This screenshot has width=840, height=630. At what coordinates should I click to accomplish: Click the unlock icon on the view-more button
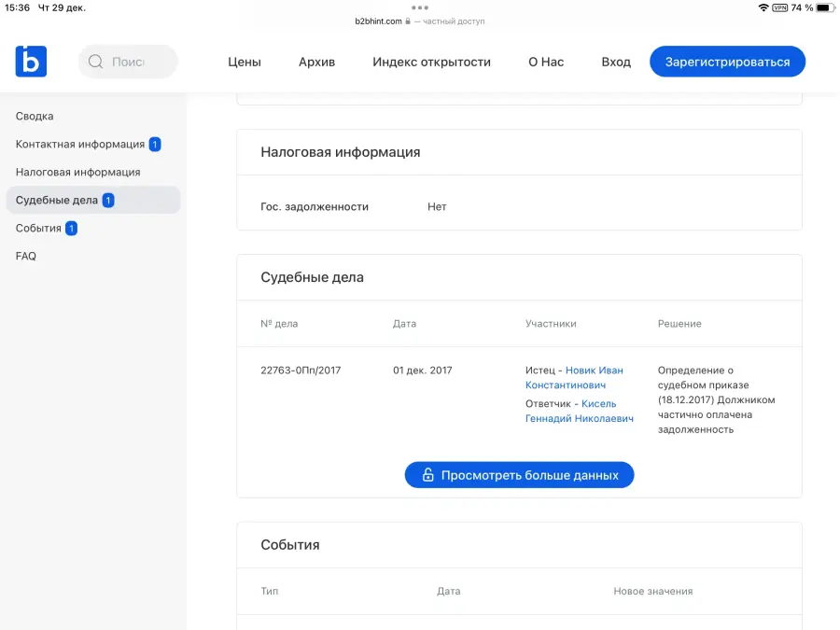[428, 475]
